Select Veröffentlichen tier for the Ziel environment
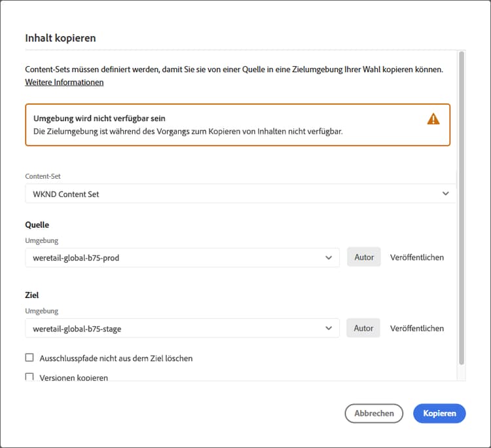The image size is (491, 448). (x=417, y=328)
